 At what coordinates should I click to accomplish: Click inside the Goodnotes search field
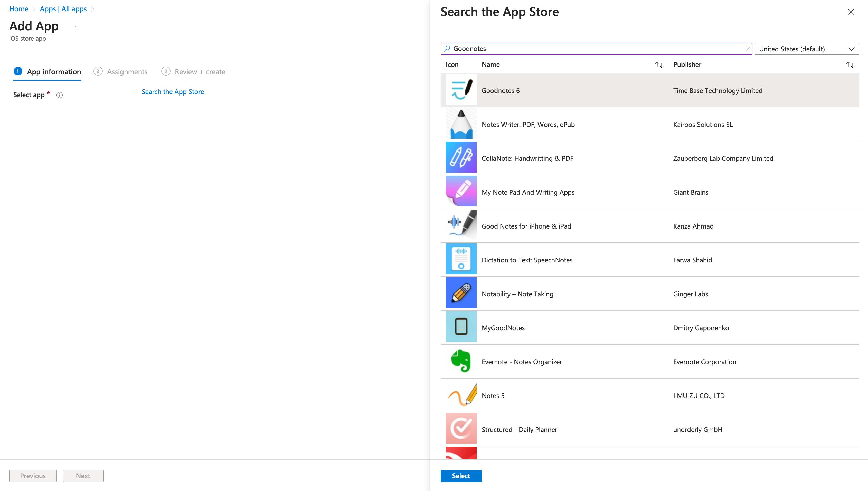point(593,49)
